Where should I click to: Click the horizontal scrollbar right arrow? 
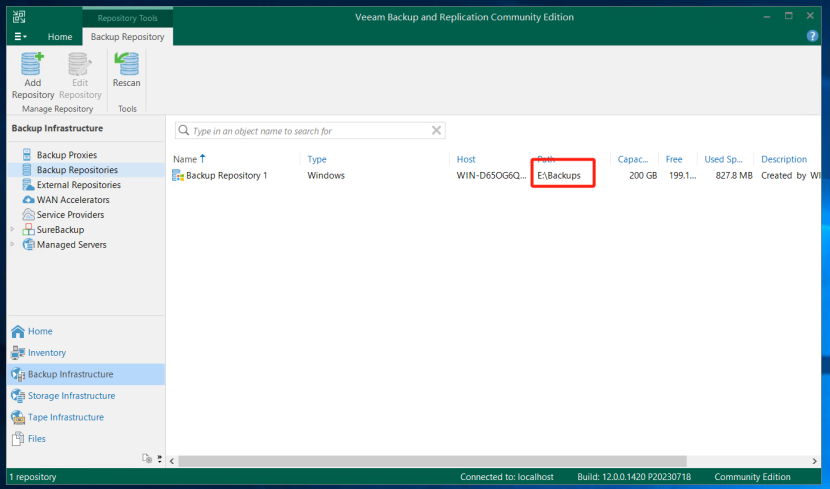point(814,461)
